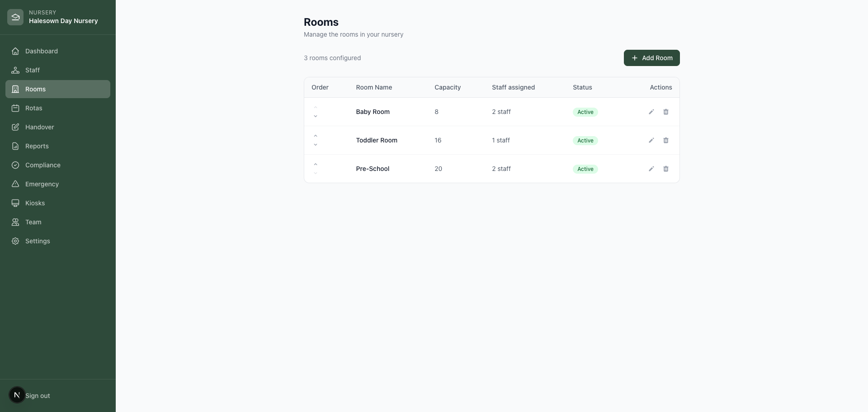This screenshot has width=868, height=412.
Task: Click the Rooms building icon
Action: coord(15,89)
